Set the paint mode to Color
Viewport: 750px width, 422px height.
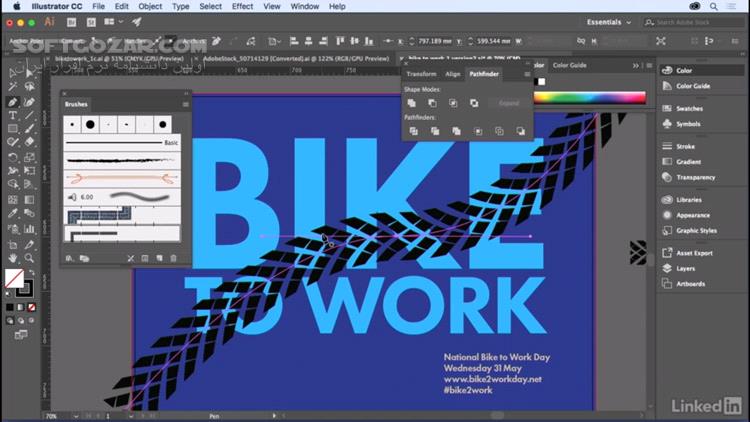click(10, 307)
